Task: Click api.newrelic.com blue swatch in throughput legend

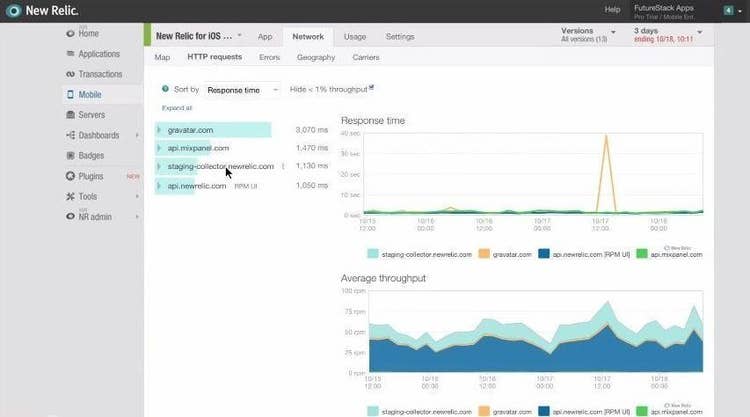Action: pos(544,411)
